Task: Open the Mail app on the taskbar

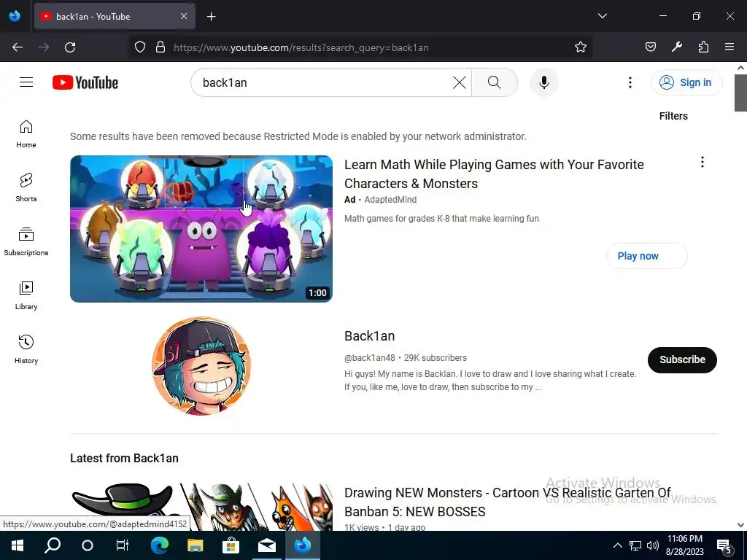Action: (267, 545)
